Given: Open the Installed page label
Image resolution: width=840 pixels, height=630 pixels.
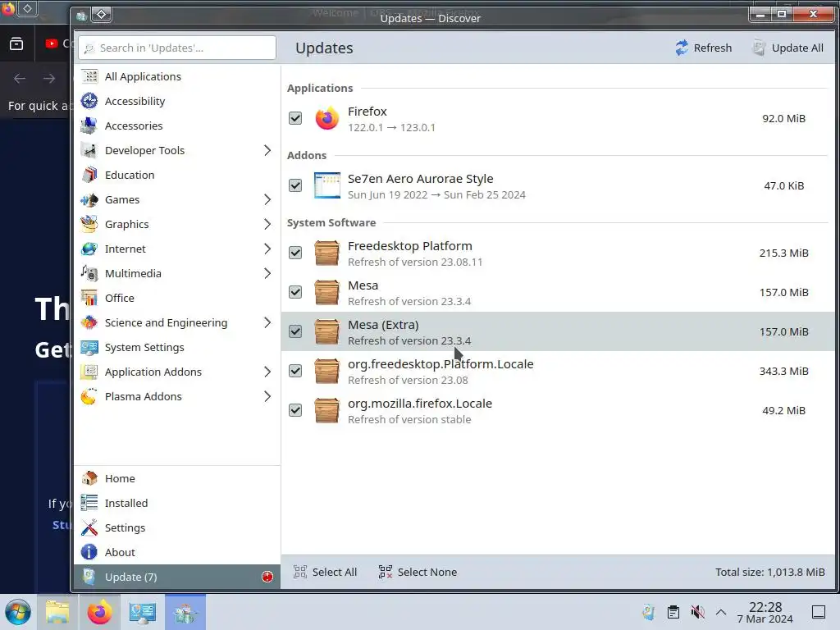Looking at the screenshot, I should pyautogui.click(x=126, y=503).
